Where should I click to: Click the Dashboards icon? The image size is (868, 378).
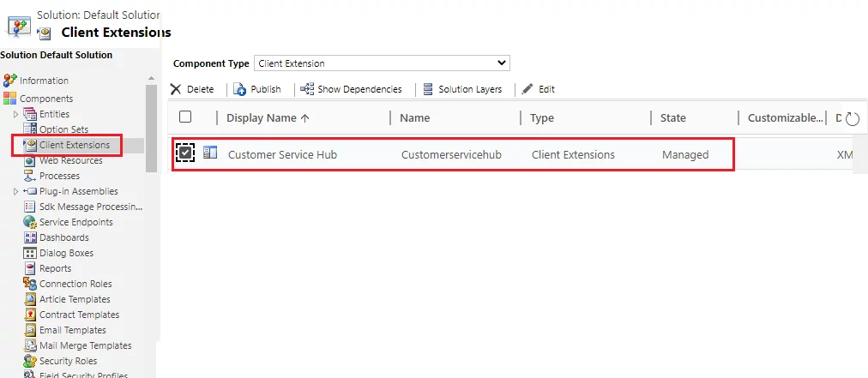(30, 238)
